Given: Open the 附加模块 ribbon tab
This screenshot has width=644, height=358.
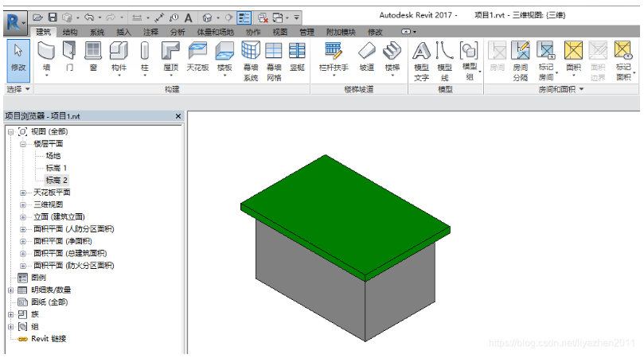Looking at the screenshot, I should (x=341, y=32).
